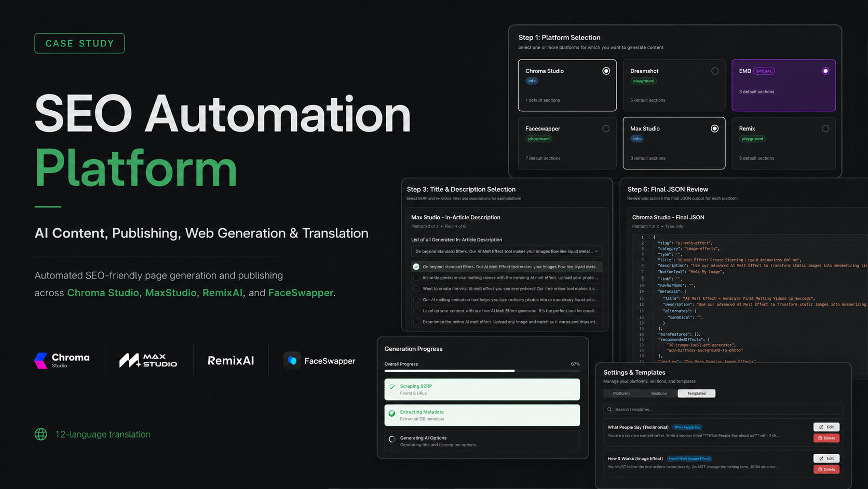Click the globe icon beside 12-language translation
868x489 pixels.
pyautogui.click(x=41, y=434)
